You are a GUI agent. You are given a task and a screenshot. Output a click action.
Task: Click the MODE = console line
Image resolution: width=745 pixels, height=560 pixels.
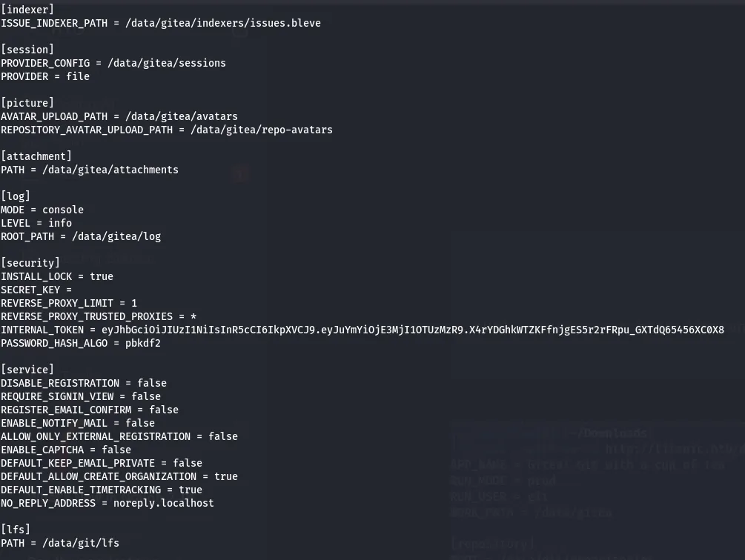click(x=42, y=210)
